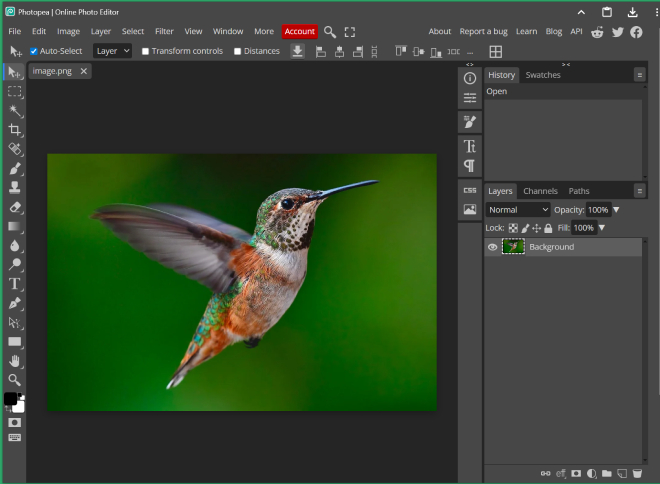Image resolution: width=660 pixels, height=484 pixels.
Task: Open the Report a bug link
Action: coord(482,31)
